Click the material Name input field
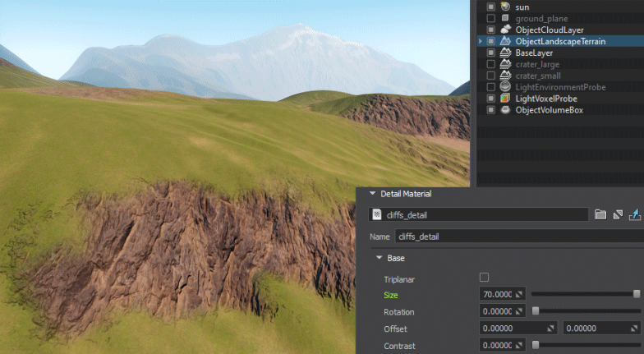Viewport: 644px width, 354px height. tap(516, 237)
